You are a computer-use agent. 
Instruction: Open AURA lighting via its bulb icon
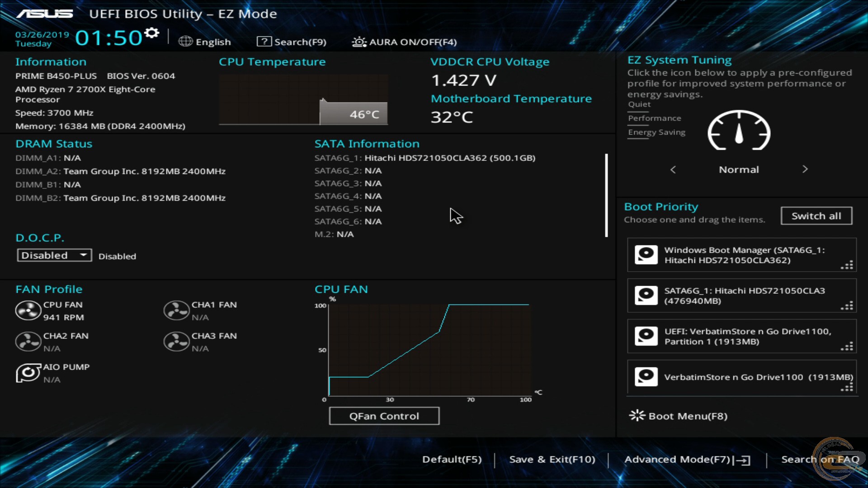tap(359, 42)
